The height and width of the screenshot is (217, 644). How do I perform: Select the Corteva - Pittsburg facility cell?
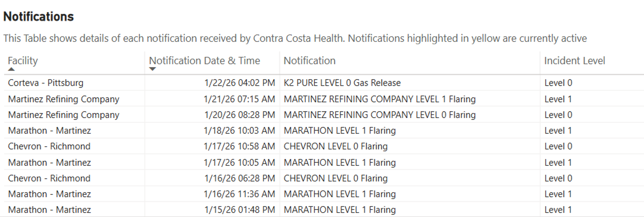click(x=45, y=83)
